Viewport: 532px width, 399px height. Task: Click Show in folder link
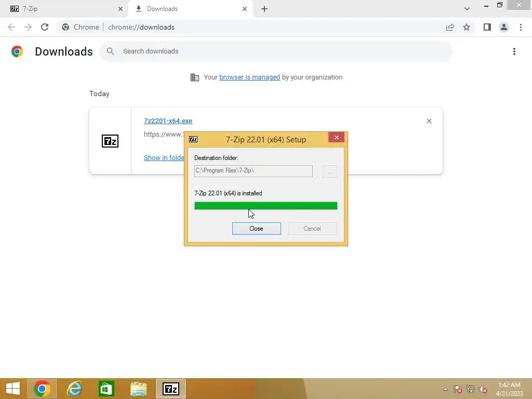164,157
